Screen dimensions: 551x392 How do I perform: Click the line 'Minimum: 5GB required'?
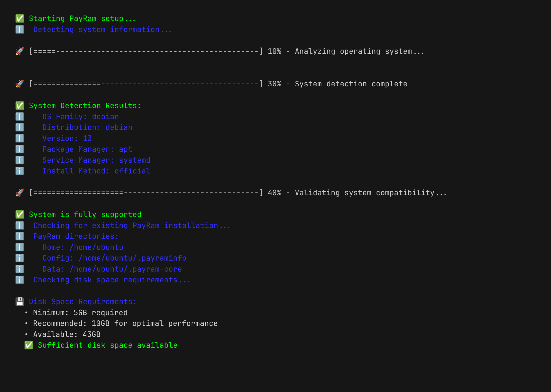pos(80,313)
